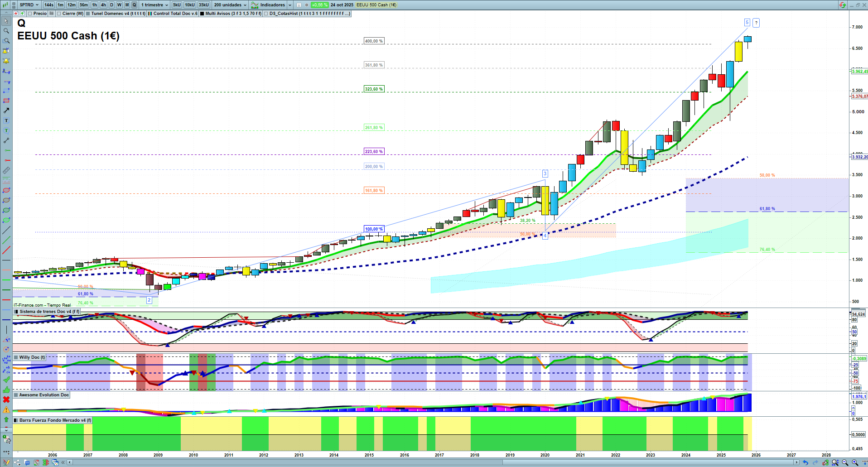The image size is (868, 467).
Task: Click the 5kU units button
Action: [177, 5]
